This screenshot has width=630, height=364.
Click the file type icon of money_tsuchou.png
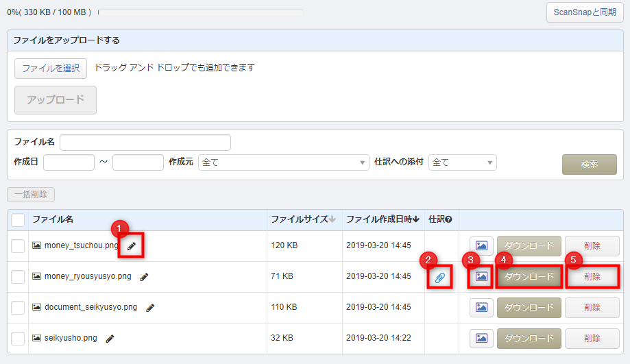point(36,245)
